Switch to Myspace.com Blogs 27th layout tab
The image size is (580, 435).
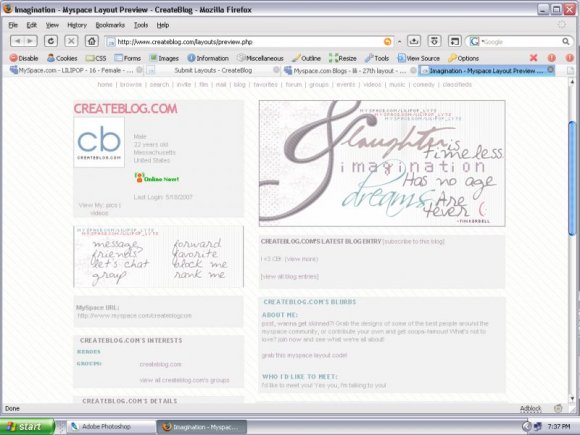click(350, 70)
